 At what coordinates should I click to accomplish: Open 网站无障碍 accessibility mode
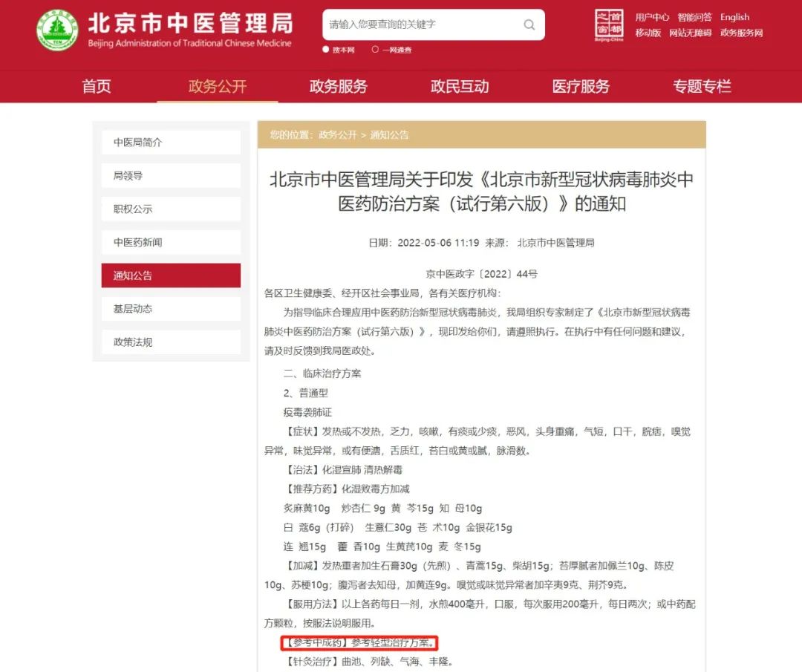coord(691,33)
